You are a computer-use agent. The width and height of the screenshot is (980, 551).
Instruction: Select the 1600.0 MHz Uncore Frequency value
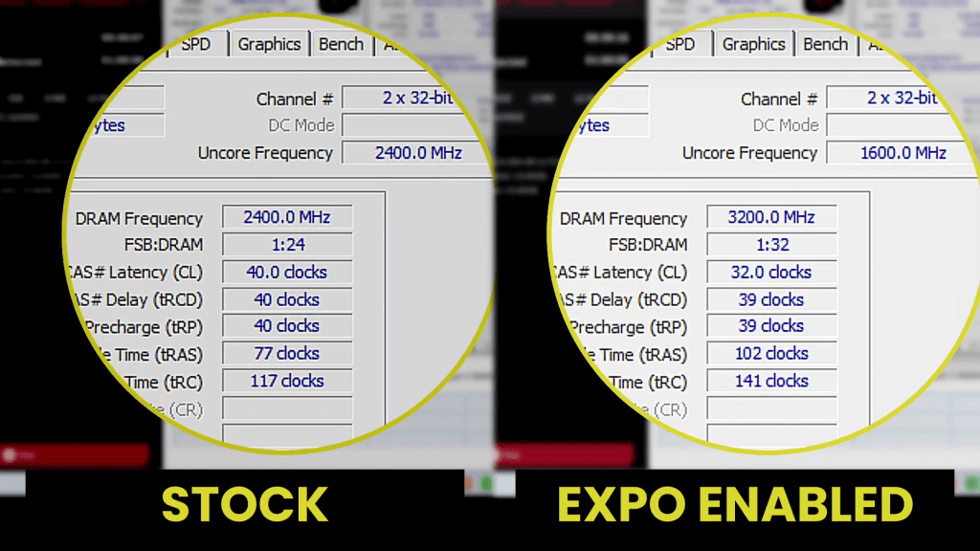click(902, 153)
